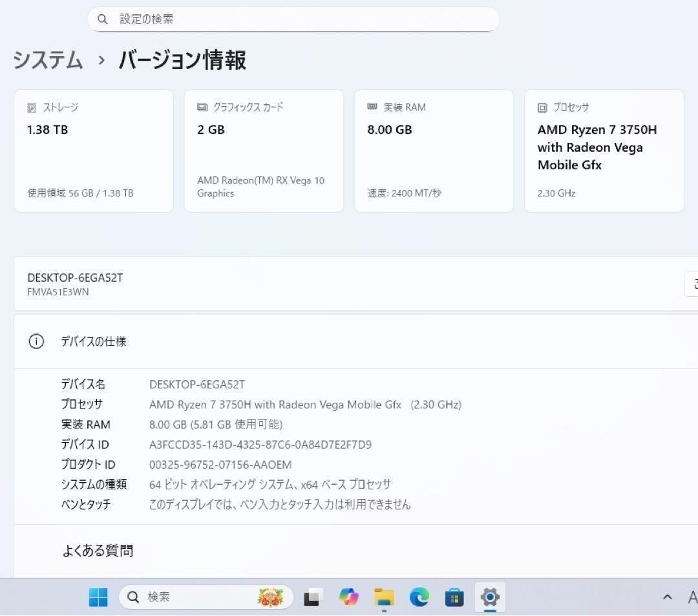Open File Explorer from the taskbar

click(x=384, y=597)
